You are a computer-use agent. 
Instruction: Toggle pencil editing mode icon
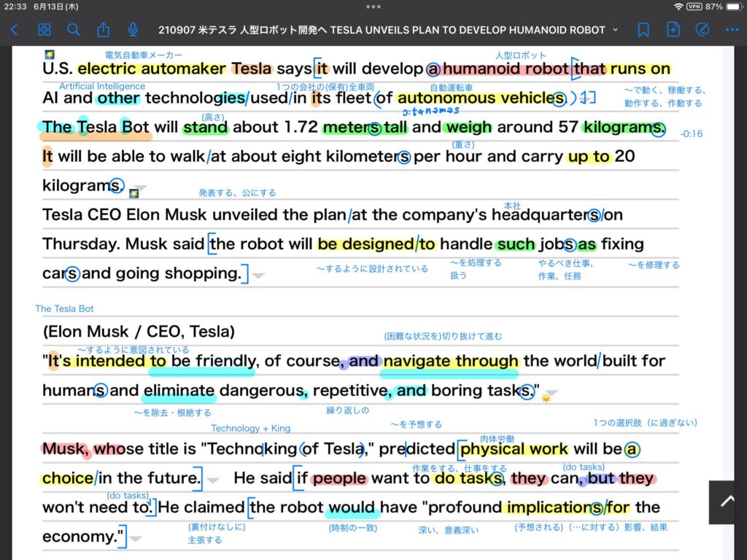click(703, 29)
